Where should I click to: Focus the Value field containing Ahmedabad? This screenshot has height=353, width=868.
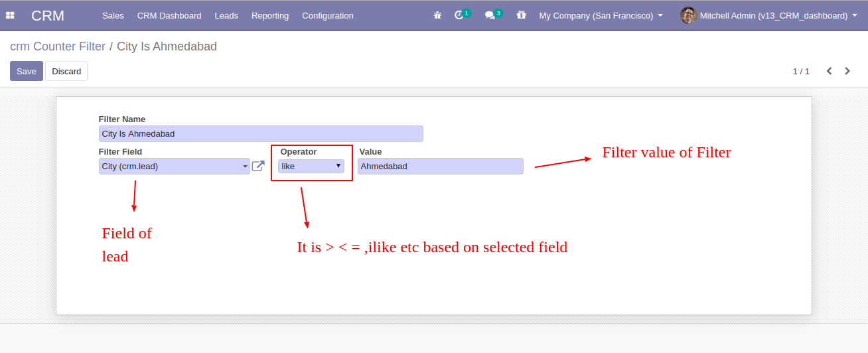441,166
